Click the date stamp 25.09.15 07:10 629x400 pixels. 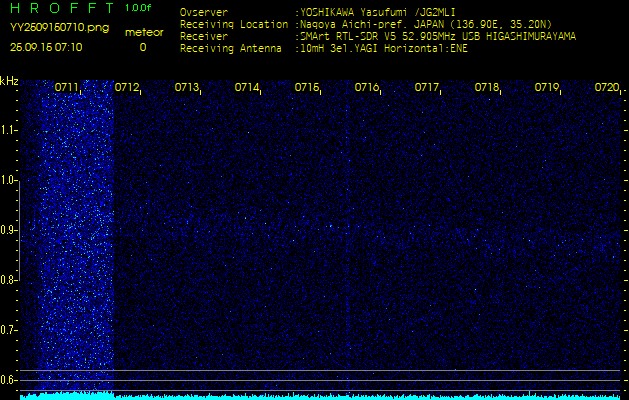point(46,47)
